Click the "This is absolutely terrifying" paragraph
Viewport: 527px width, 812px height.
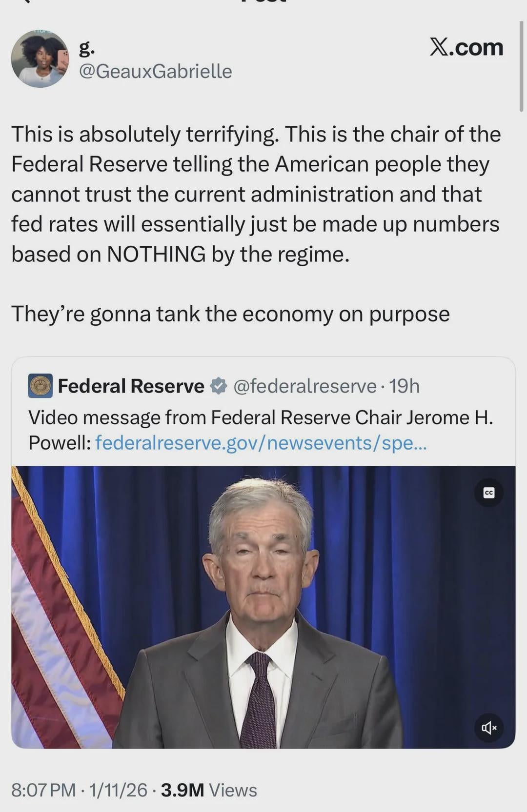(x=256, y=194)
